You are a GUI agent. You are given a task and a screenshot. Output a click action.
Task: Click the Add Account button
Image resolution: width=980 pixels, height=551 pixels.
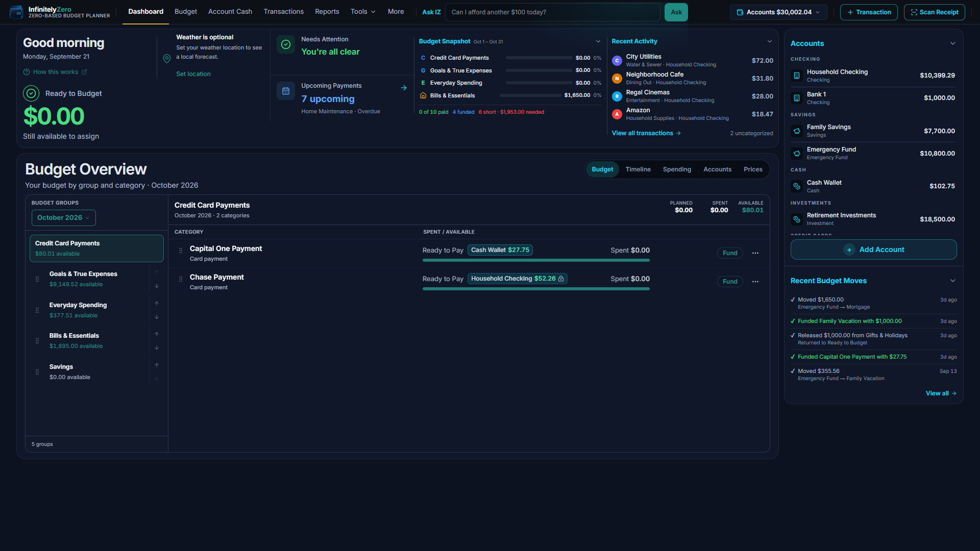(x=873, y=249)
